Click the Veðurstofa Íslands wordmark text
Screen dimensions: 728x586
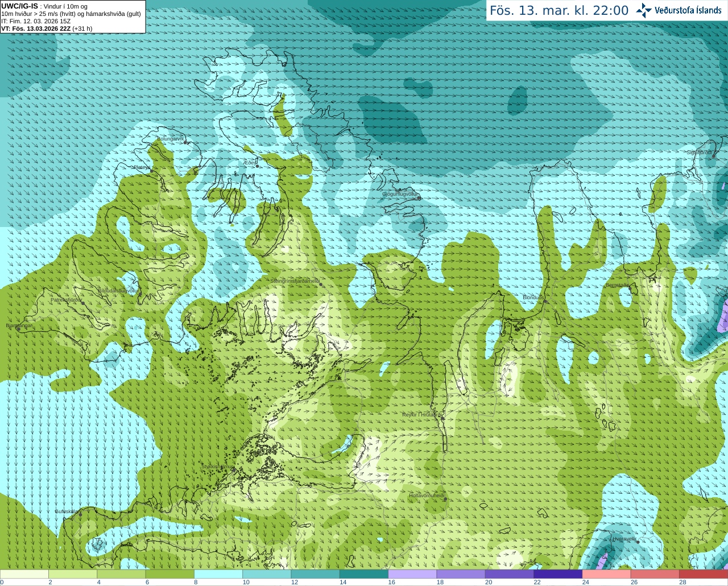tap(688, 10)
